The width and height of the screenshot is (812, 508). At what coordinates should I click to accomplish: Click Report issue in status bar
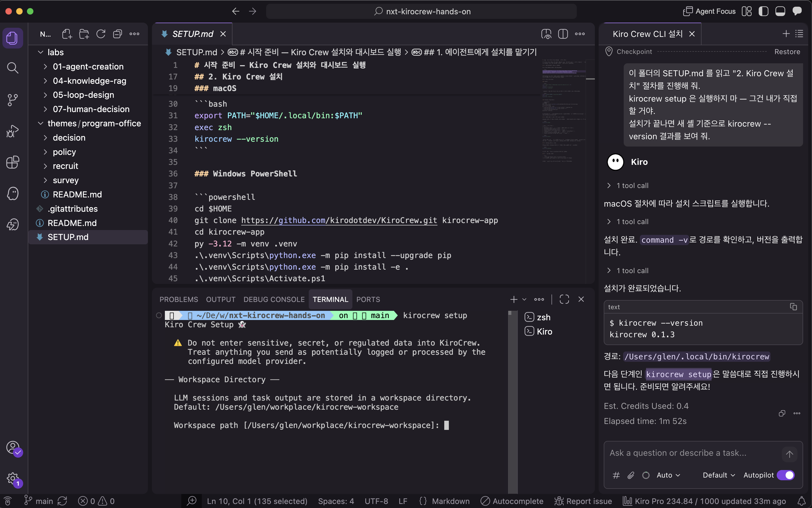click(x=583, y=501)
